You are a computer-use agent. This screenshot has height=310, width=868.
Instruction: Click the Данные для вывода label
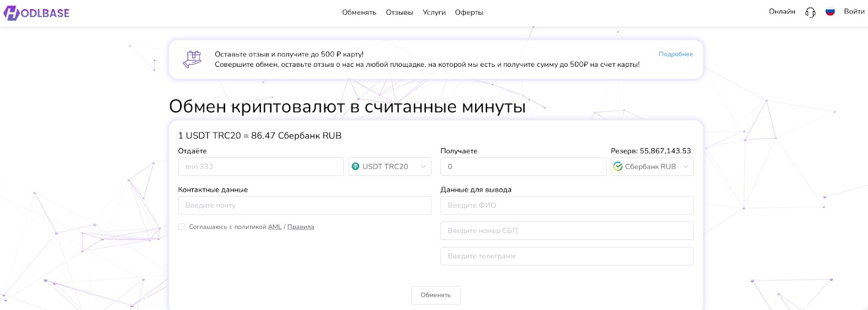point(476,190)
